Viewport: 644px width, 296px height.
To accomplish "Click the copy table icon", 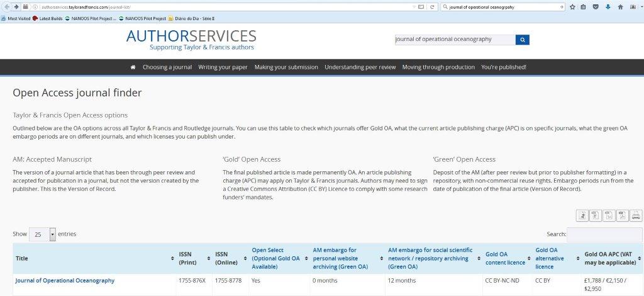I will pyautogui.click(x=582, y=216).
